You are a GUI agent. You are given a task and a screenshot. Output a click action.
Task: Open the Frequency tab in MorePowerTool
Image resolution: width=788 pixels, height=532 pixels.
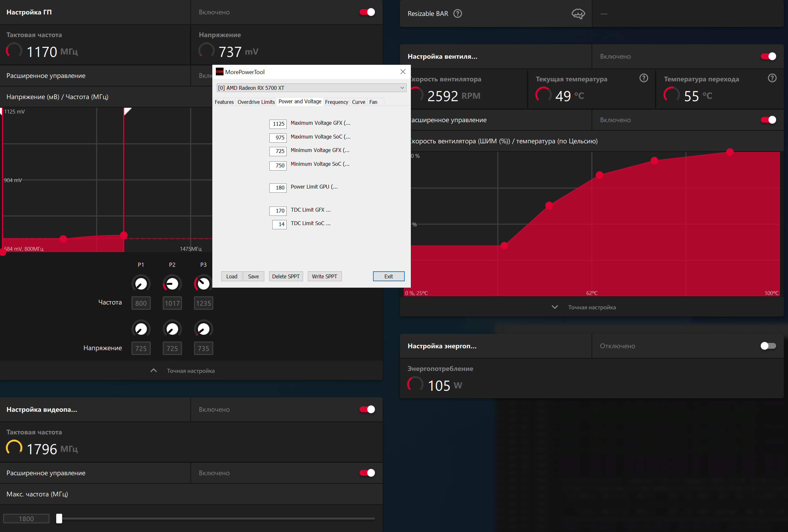tap(336, 102)
